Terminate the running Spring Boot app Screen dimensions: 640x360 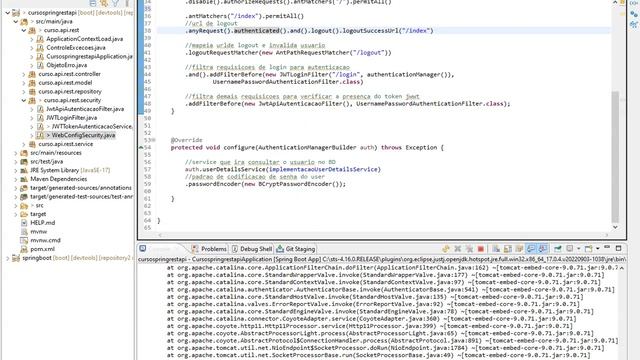tap(481, 249)
